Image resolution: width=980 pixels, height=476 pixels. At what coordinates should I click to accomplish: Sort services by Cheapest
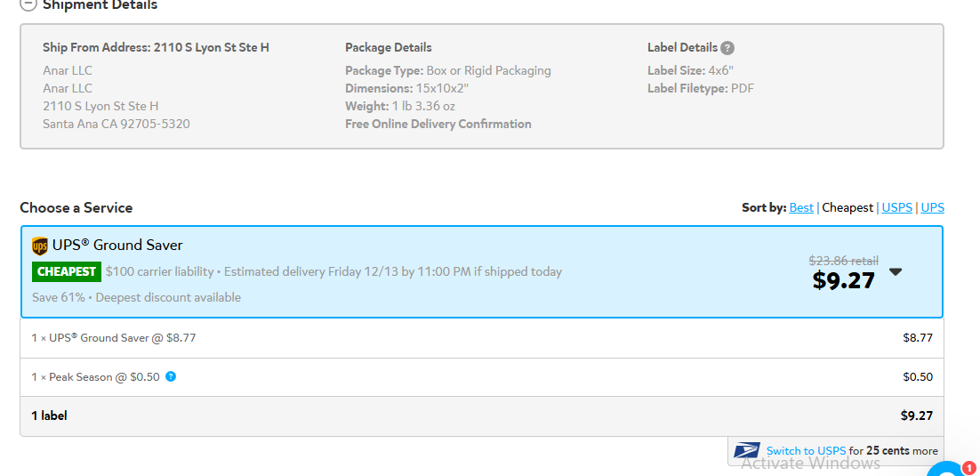click(847, 207)
